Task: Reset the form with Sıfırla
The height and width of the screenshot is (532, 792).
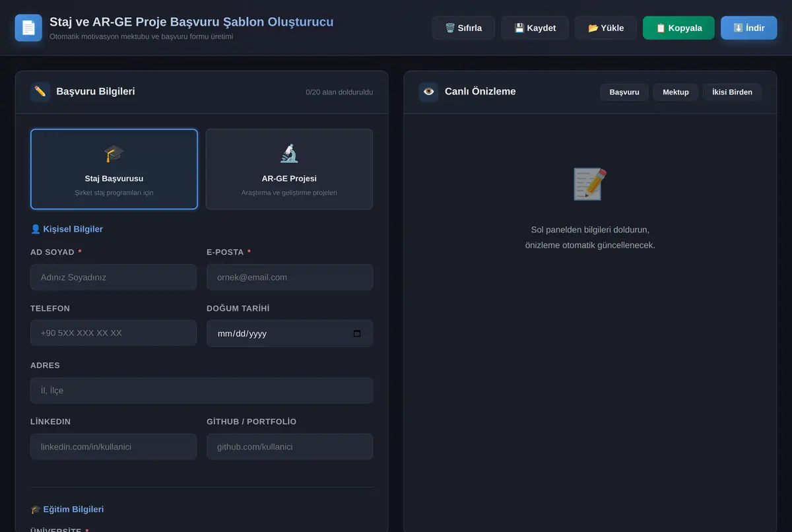Action: pyautogui.click(x=463, y=28)
